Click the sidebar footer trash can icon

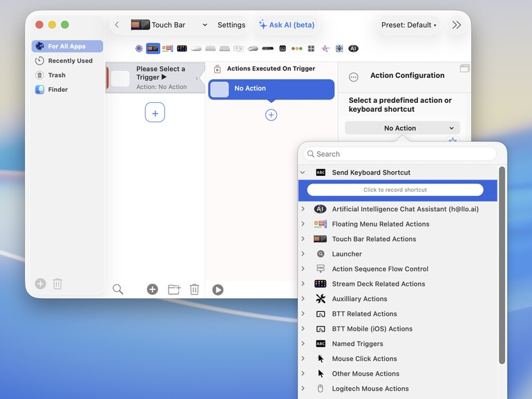(57, 284)
